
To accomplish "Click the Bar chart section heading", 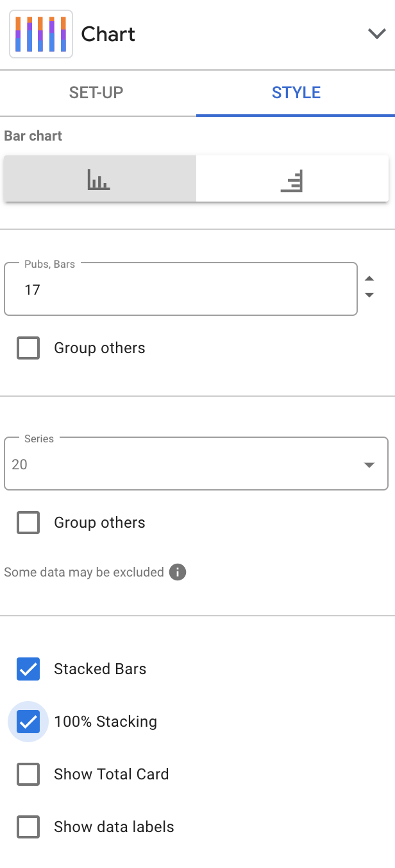I will (x=33, y=136).
